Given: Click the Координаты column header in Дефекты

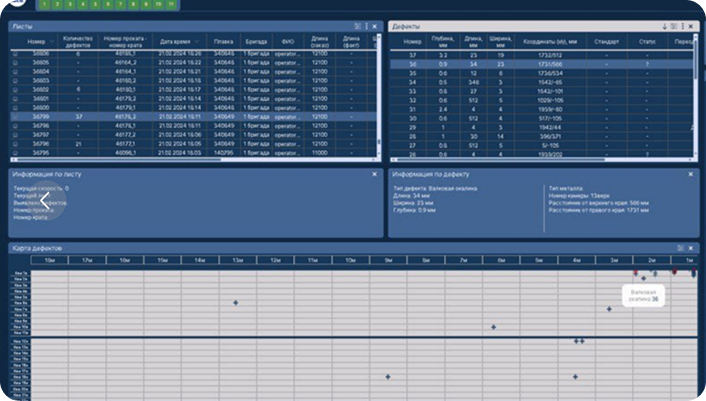Looking at the screenshot, I should 550,41.
